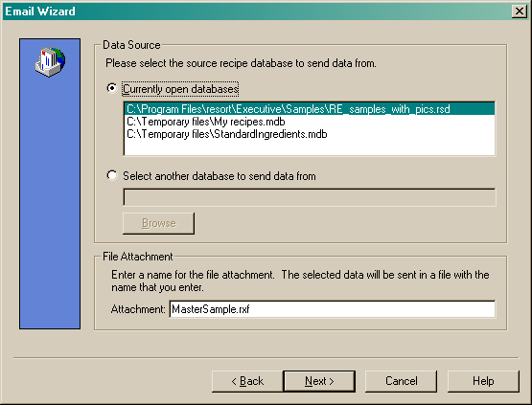This screenshot has height=405, width=532.
Task: Edit the Attachment name field
Action: (333, 309)
